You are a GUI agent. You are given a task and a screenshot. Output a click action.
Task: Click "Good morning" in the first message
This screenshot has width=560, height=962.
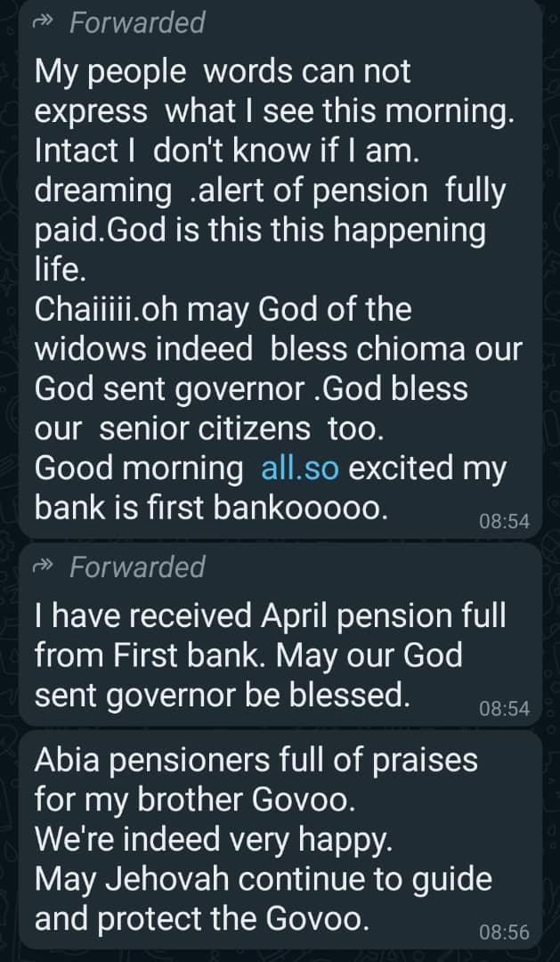click(138, 469)
